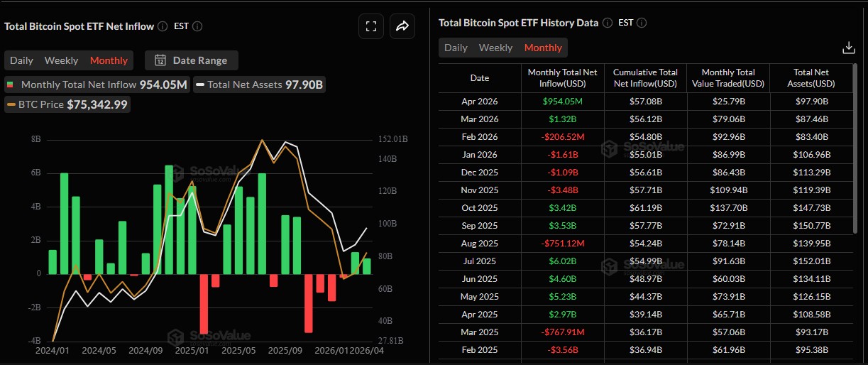Click the calendar icon in the Date Range button
The image size is (868, 365).
point(160,60)
